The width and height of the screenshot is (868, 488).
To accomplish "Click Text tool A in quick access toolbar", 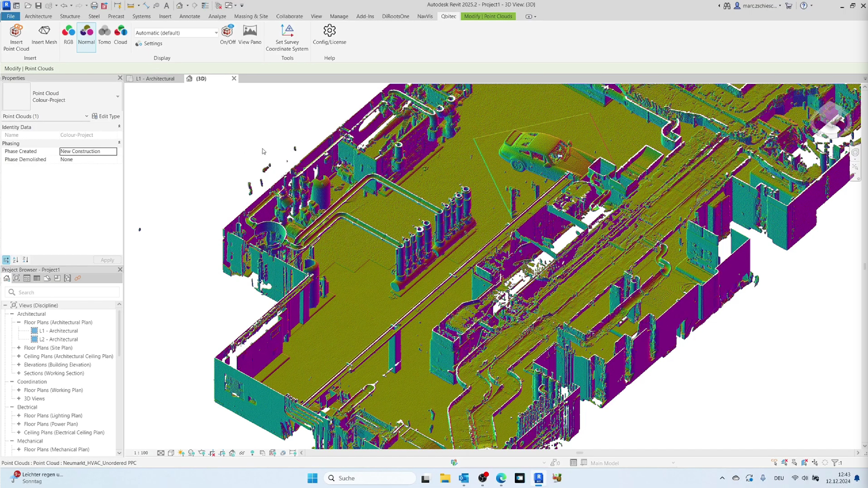I will pyautogui.click(x=166, y=5).
